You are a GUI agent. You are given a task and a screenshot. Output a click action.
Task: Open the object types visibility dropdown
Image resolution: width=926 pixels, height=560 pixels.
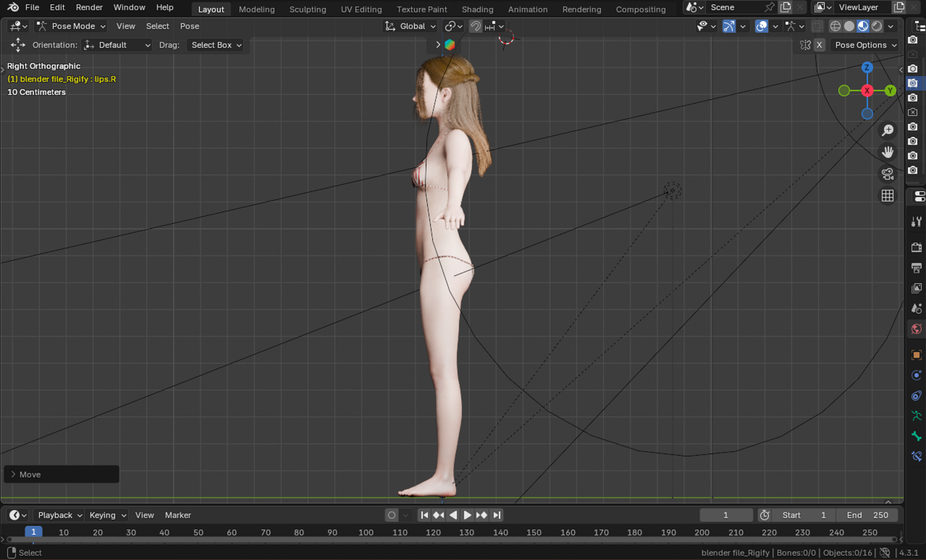706,26
